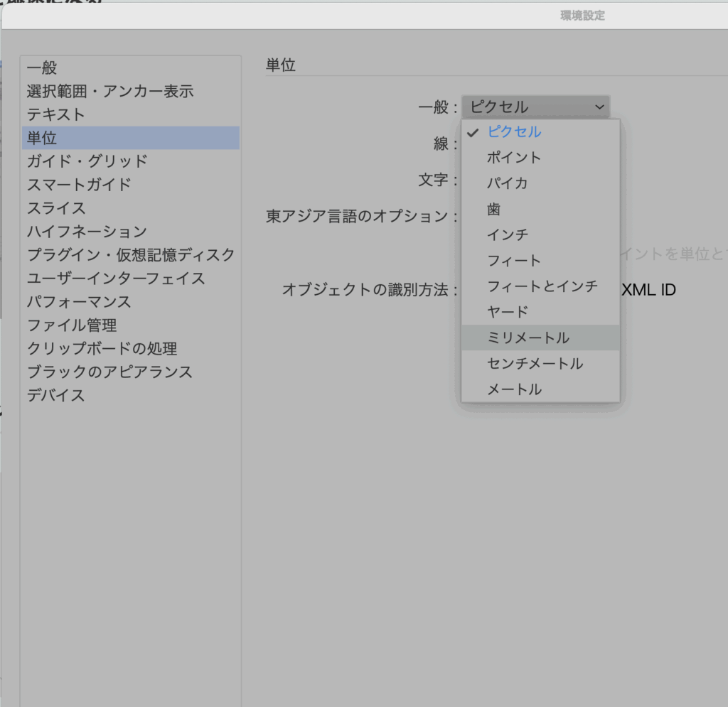Image resolution: width=728 pixels, height=707 pixels.
Task: Choose センチメートル from the list
Action: (540, 363)
